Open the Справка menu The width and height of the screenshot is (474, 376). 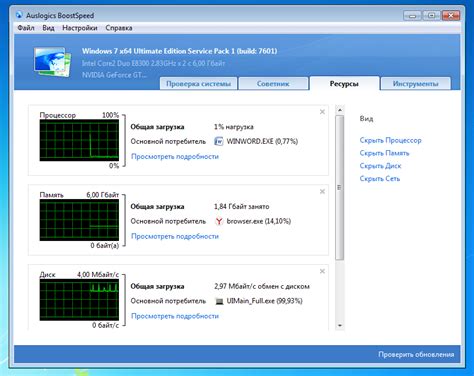[119, 28]
